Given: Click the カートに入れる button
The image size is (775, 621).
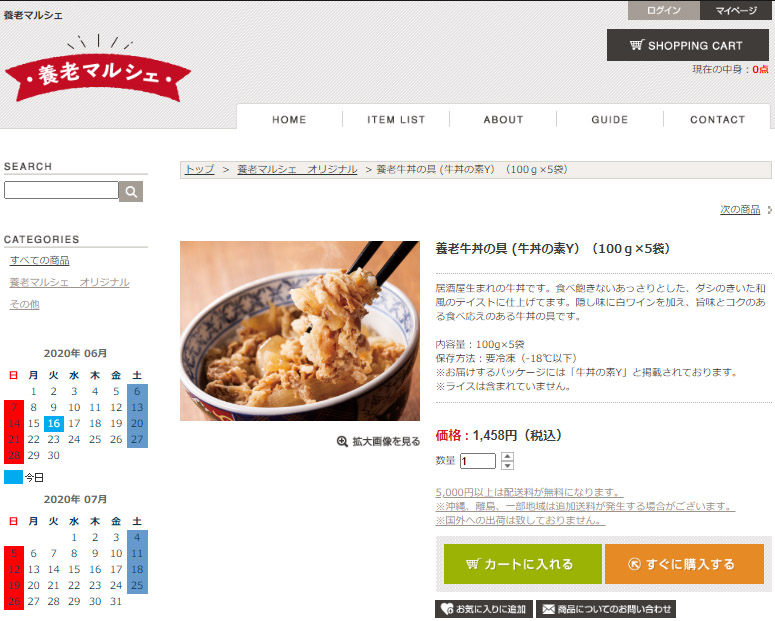Looking at the screenshot, I should pos(522,564).
